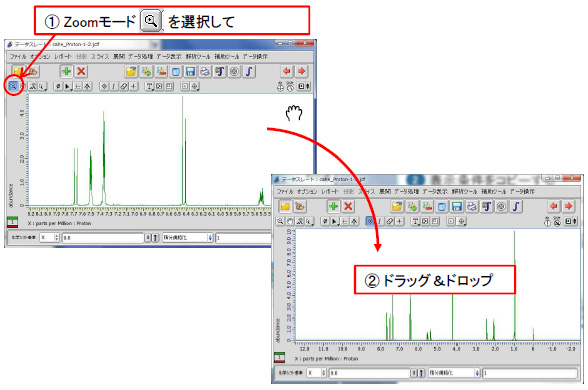The height and width of the screenshot is (390, 588).
Task: Open the X axis selector in front window
Action: pyautogui.click(x=314, y=373)
